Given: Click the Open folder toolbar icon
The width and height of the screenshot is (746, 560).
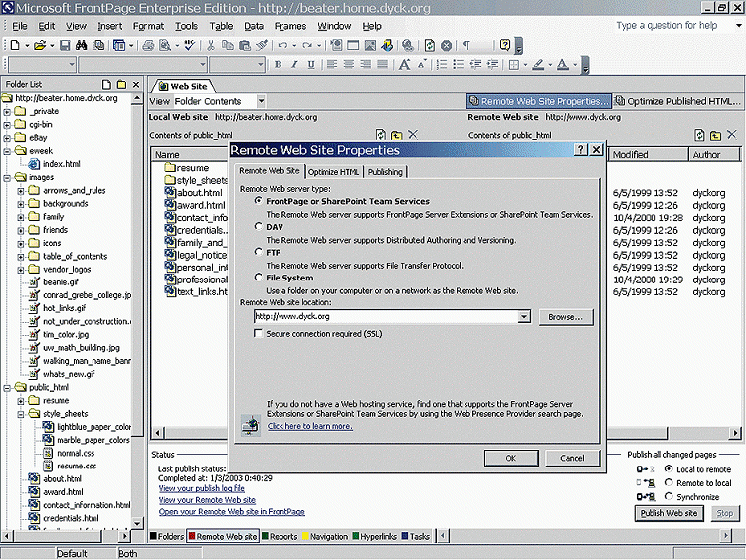Looking at the screenshot, I should [40, 45].
